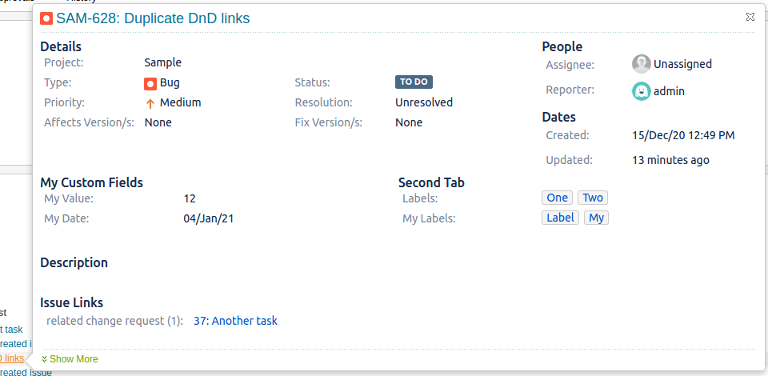
Task: Click the 'Details' section heading
Action: pyautogui.click(x=61, y=47)
